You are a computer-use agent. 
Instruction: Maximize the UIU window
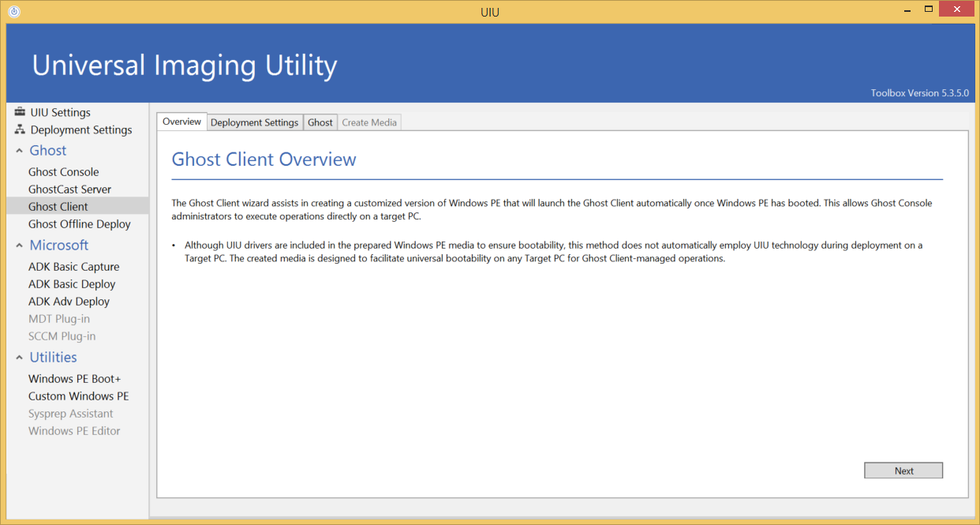pyautogui.click(x=930, y=9)
